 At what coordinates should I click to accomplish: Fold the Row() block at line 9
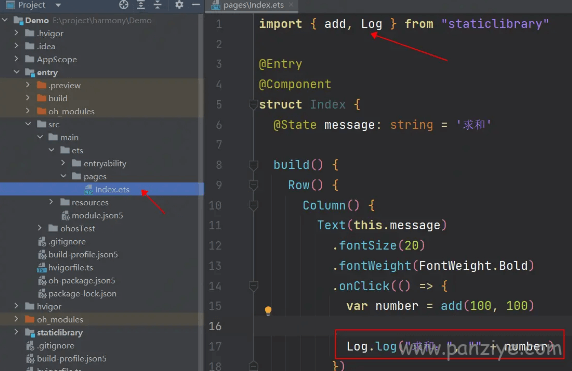point(253,185)
